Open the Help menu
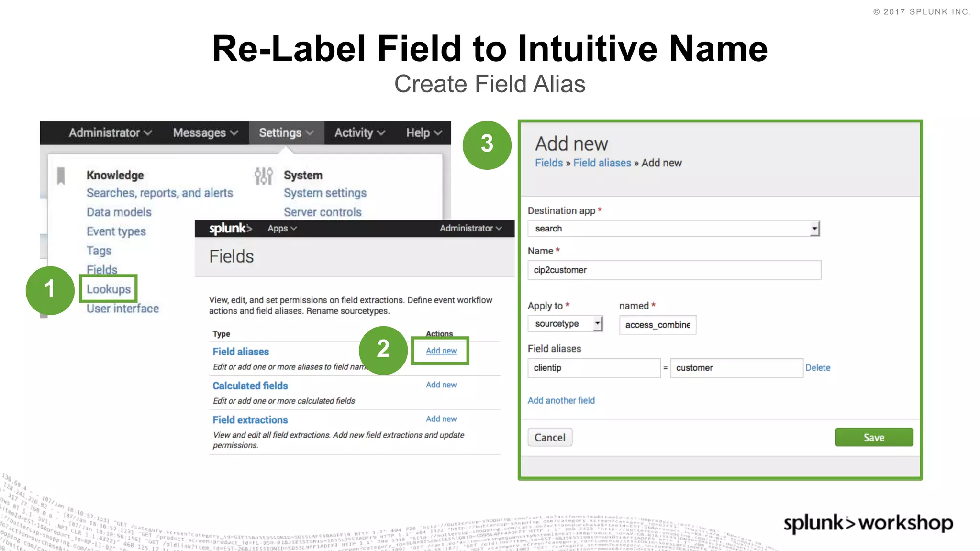Image resolution: width=980 pixels, height=551 pixels. (x=424, y=132)
